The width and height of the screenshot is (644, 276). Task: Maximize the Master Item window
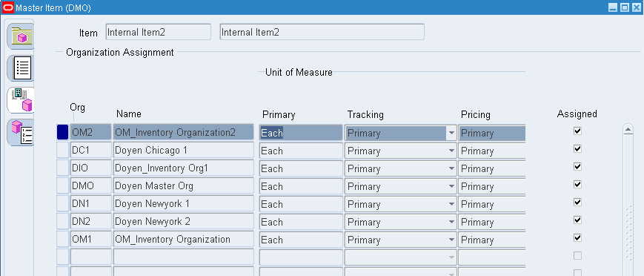point(625,7)
